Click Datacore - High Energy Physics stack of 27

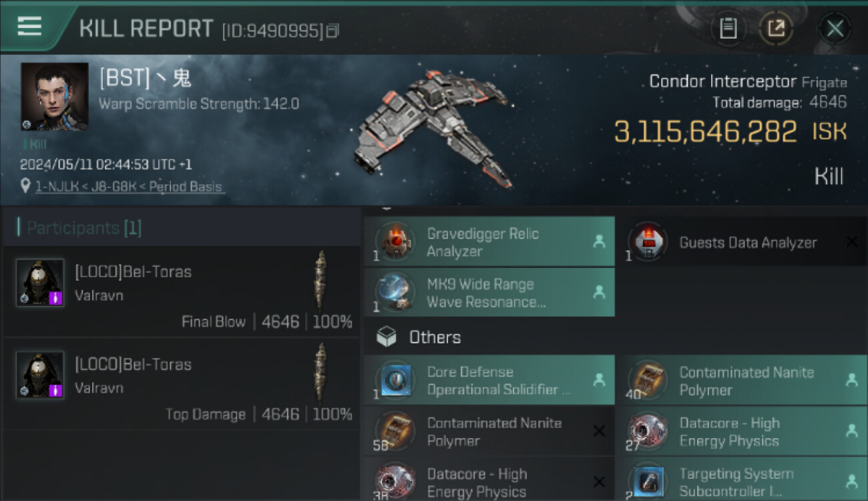(746, 432)
